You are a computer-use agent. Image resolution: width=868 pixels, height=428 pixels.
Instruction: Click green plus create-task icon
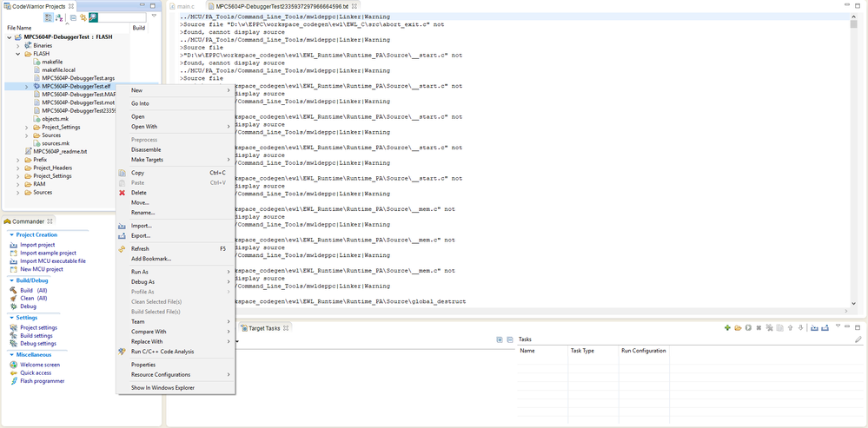(x=727, y=328)
